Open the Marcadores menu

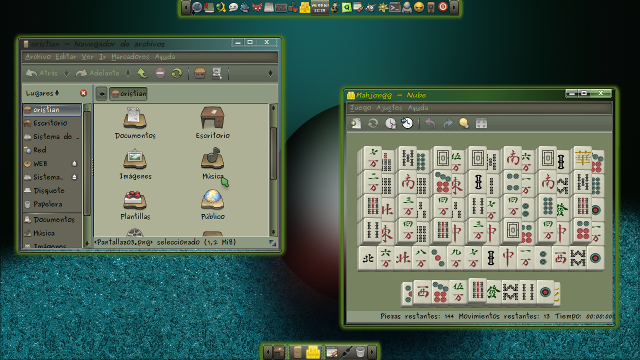pos(130,57)
